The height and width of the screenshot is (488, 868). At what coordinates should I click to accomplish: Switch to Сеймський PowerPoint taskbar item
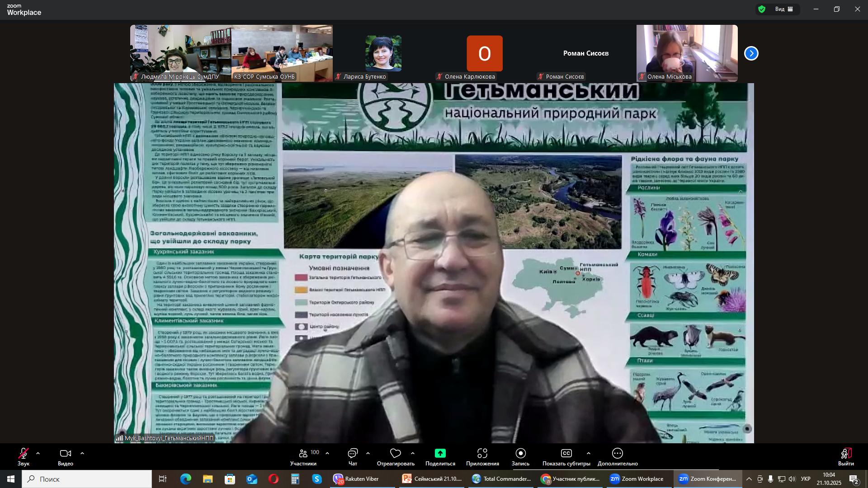[x=432, y=479]
